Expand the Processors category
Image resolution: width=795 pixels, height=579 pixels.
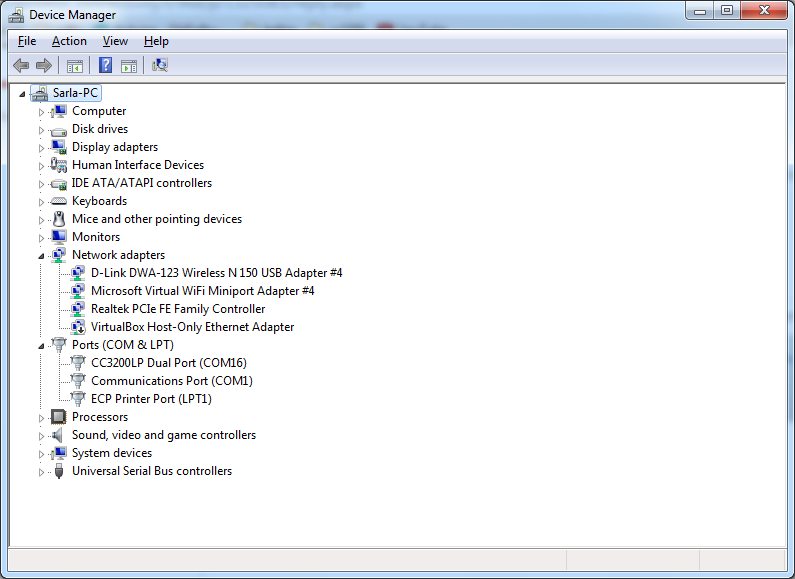coord(41,418)
